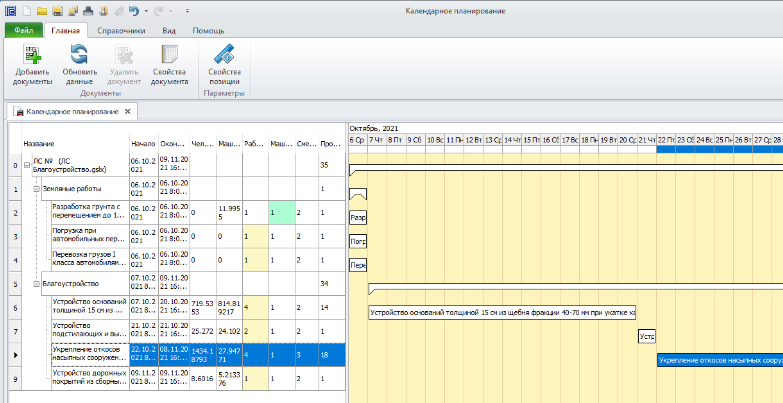Click the value 11.9955 cell
This screenshot has height=403, width=783.
[229, 212]
